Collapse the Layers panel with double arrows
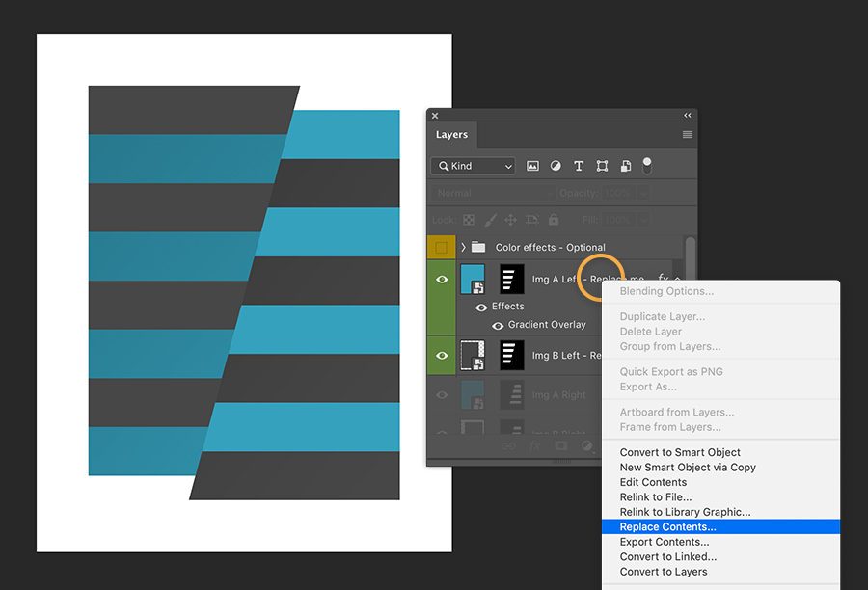 pos(688,115)
